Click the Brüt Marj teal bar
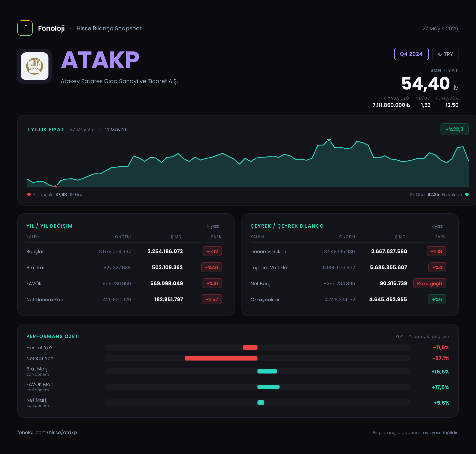The image size is (476, 454). pyautogui.click(x=267, y=371)
